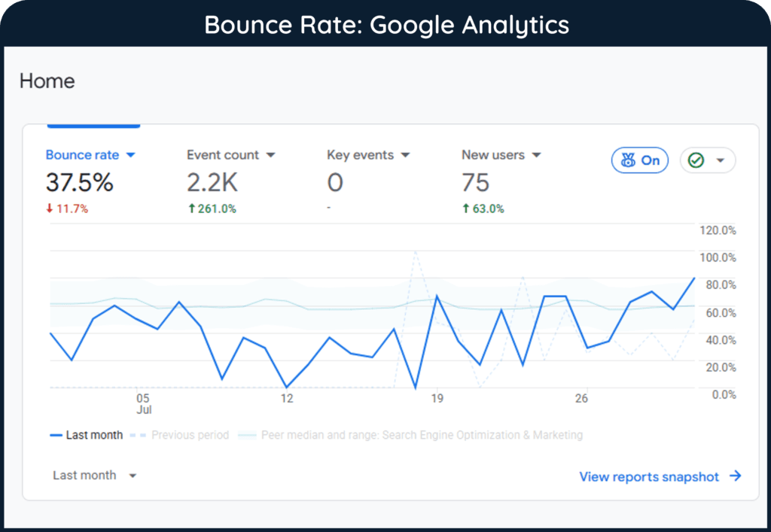Click the 26 date axis label
The width and height of the screenshot is (771, 532).
click(x=581, y=398)
